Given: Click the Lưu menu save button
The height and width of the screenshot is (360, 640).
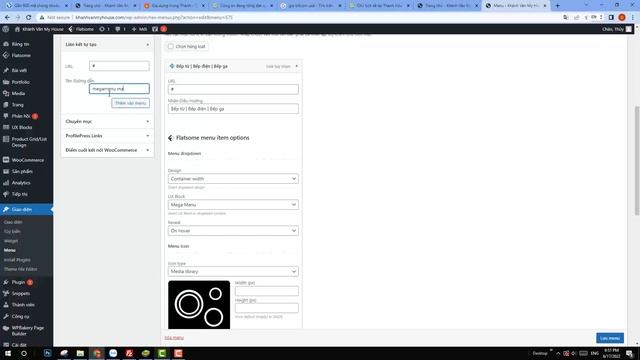Looking at the screenshot, I should (610, 338).
